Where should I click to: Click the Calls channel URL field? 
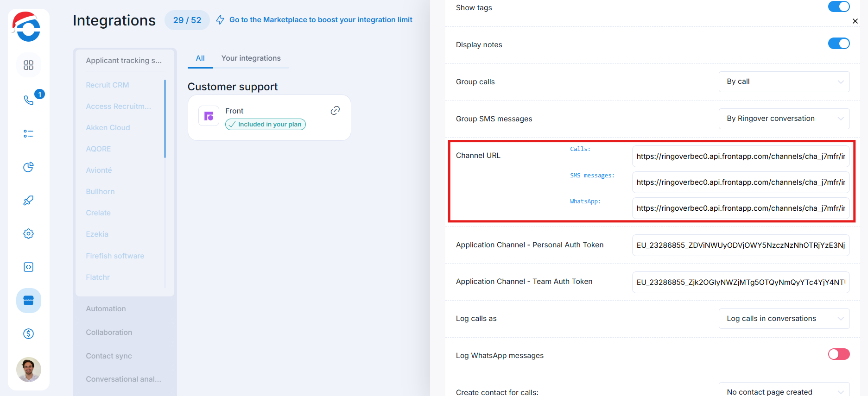tap(740, 157)
